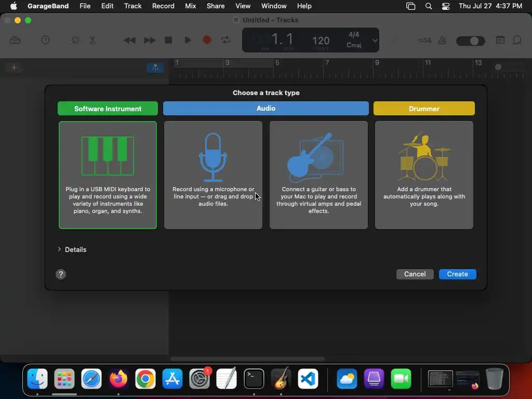Screen dimensions: 532x399
Task: Click the Quick Help question mark toolbar icon
Action: click(x=45, y=40)
